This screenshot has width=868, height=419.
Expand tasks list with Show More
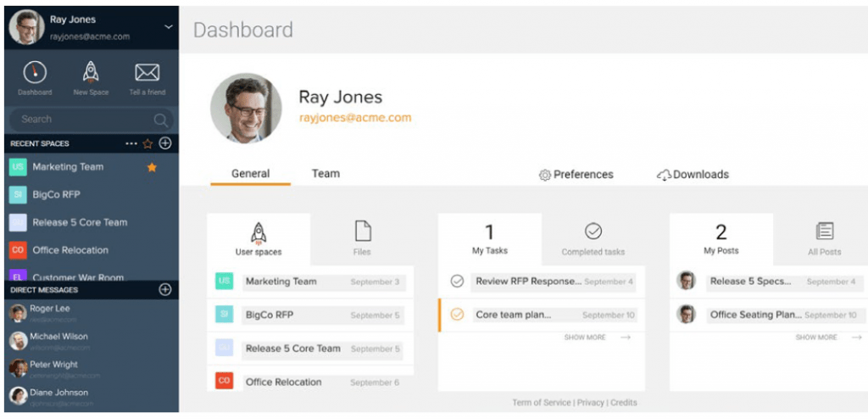[x=597, y=338]
